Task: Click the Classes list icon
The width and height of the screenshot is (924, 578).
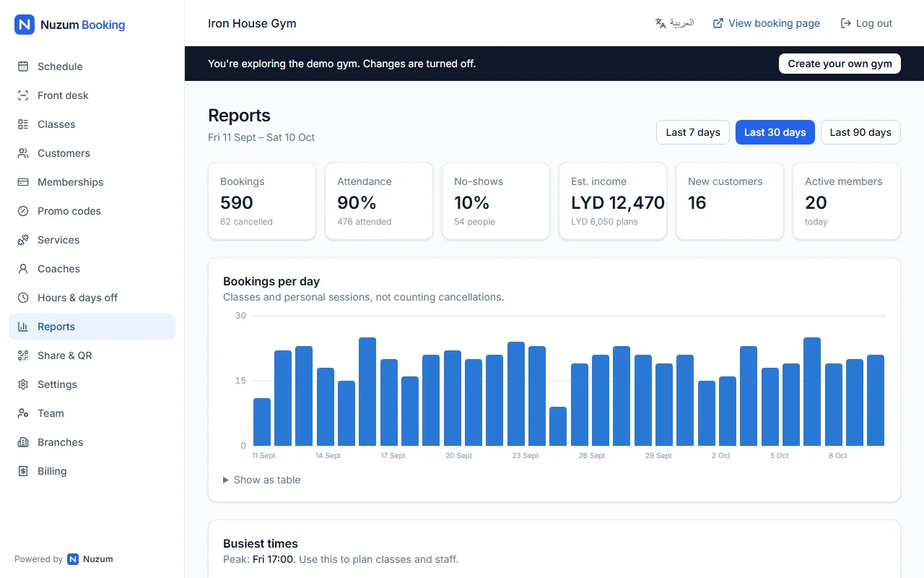Action: pyautogui.click(x=23, y=124)
